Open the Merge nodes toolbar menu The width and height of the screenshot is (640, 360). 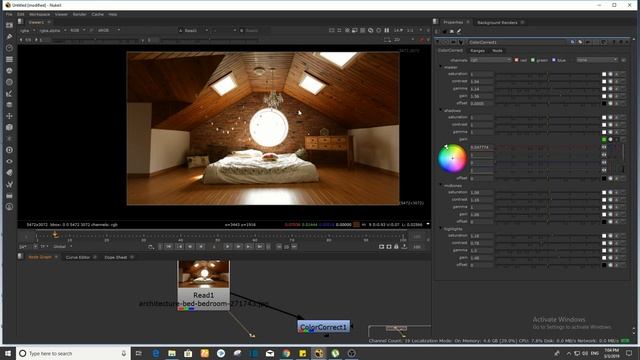[9, 105]
